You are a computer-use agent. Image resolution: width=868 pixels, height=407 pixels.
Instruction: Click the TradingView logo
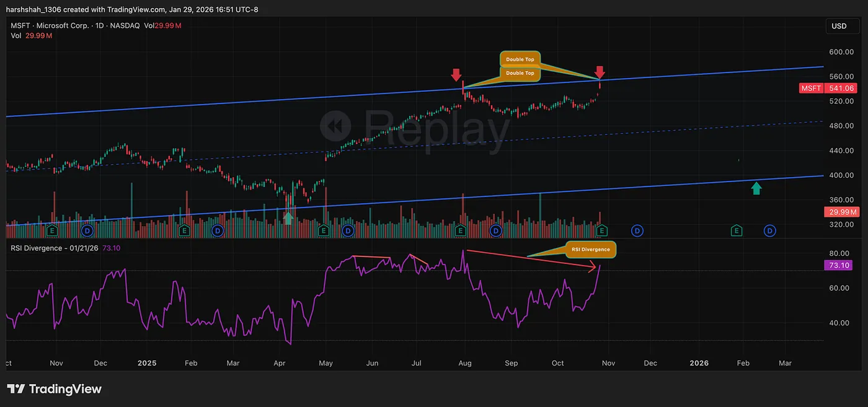tap(55, 389)
